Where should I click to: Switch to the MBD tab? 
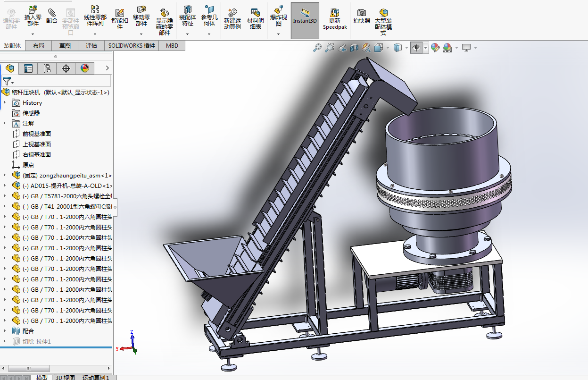tap(172, 46)
